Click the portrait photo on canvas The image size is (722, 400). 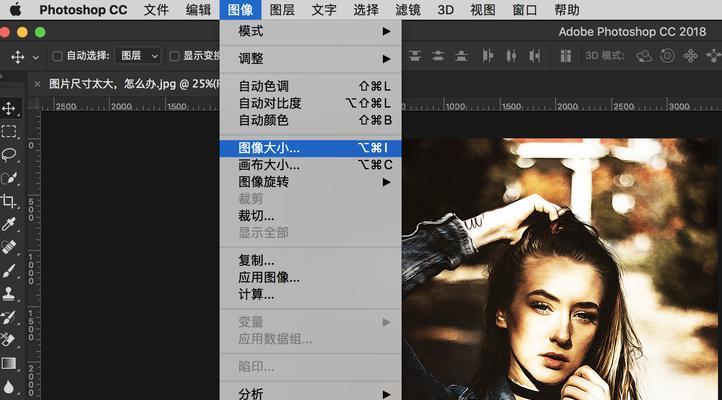coord(562,269)
